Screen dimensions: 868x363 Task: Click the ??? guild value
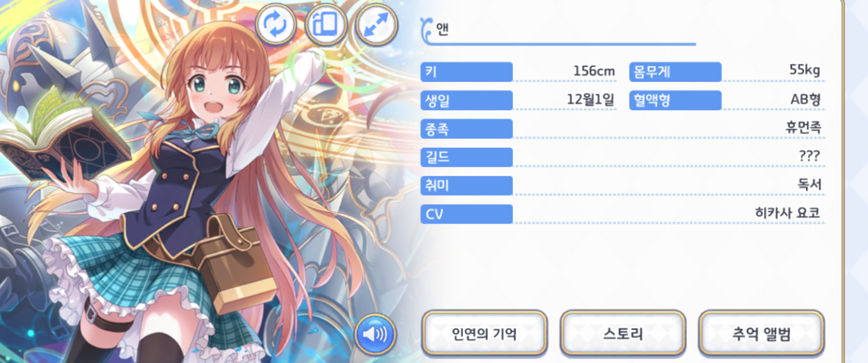(x=809, y=156)
